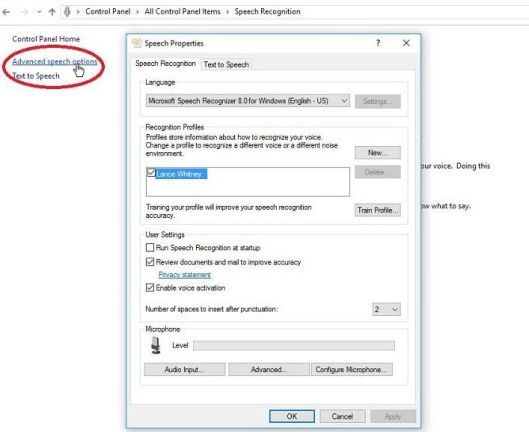This screenshot has width=529, height=432.
Task: Click the back navigation arrow
Action: [6, 12]
